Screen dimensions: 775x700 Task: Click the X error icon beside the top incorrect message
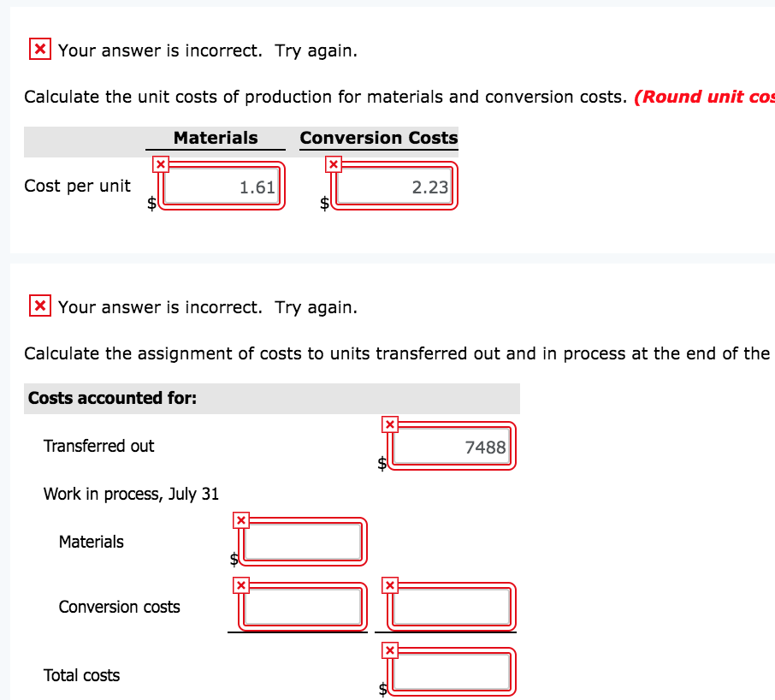(x=38, y=49)
